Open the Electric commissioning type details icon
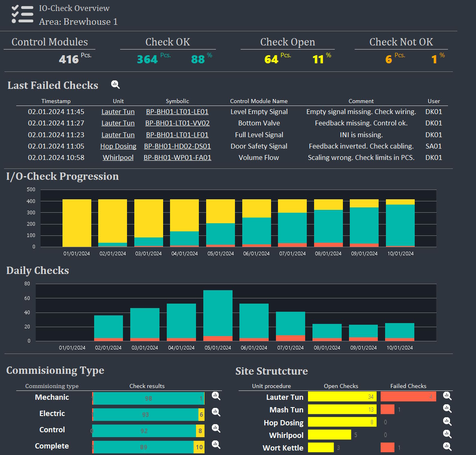 (x=216, y=412)
